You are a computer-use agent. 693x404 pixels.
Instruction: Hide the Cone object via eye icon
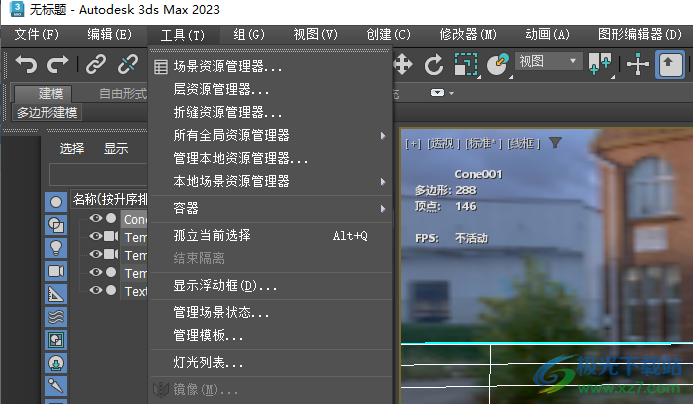tap(95, 218)
